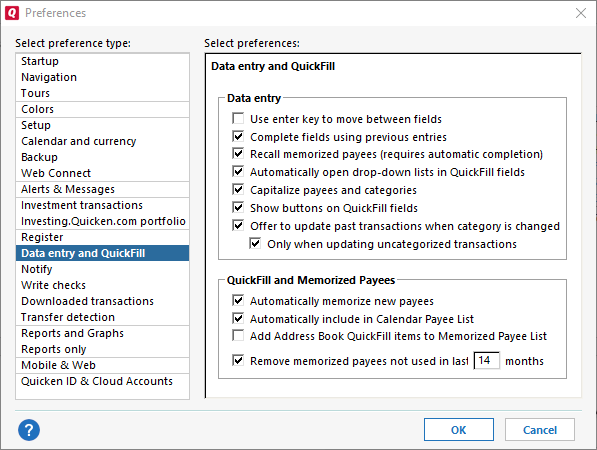This screenshot has height=450, width=597.
Task: Uncheck Complete fields using previous entries
Action: pos(238,136)
